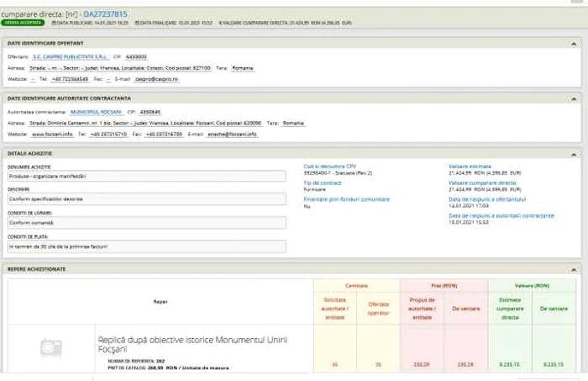Image resolution: width=588 pixels, height=381 pixels.
Task: Click the bidder CIF number value
Action: [x=136, y=56]
